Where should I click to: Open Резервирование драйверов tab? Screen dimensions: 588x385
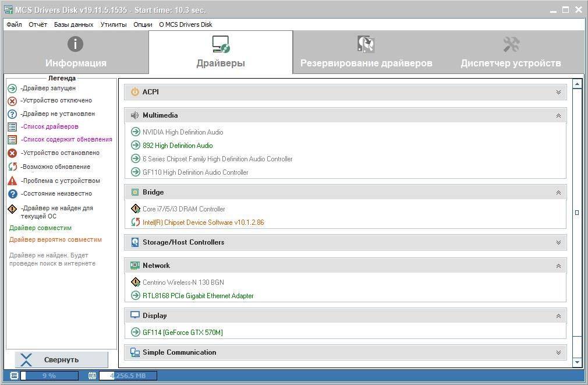(366, 52)
